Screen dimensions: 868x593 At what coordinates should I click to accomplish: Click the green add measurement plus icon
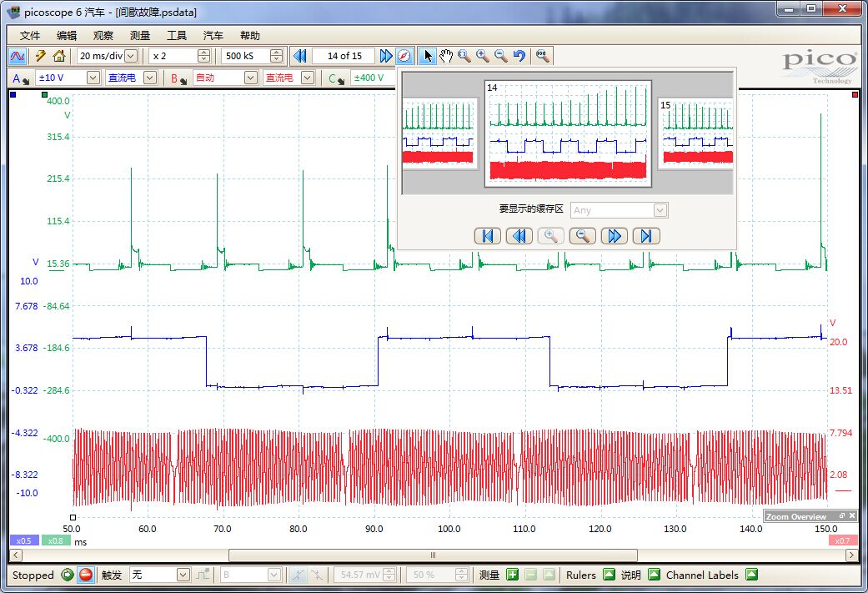[x=512, y=575]
